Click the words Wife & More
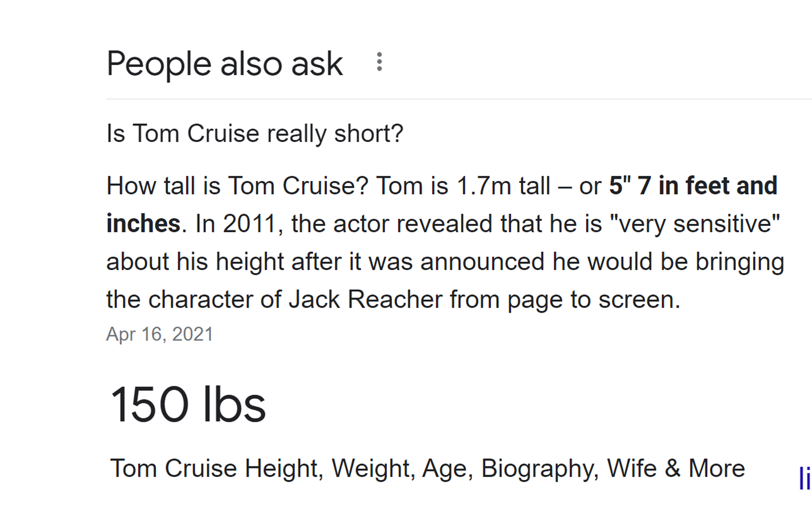The height and width of the screenshot is (528, 812). (676, 468)
